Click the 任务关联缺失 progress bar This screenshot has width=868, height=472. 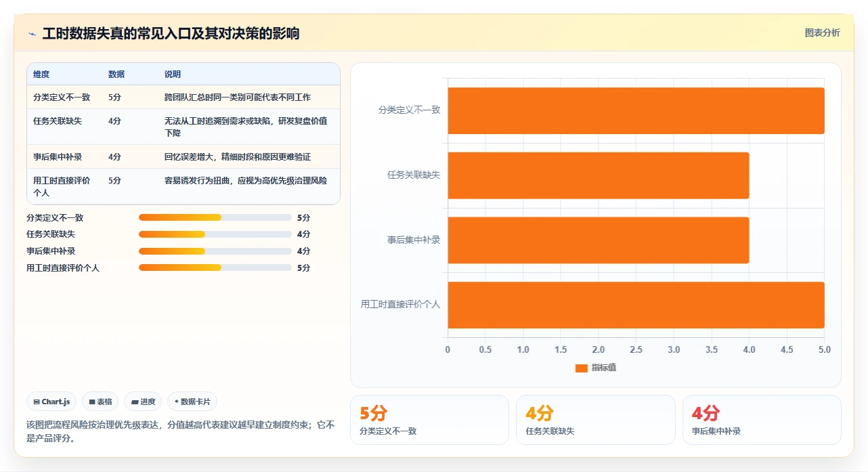click(215, 234)
